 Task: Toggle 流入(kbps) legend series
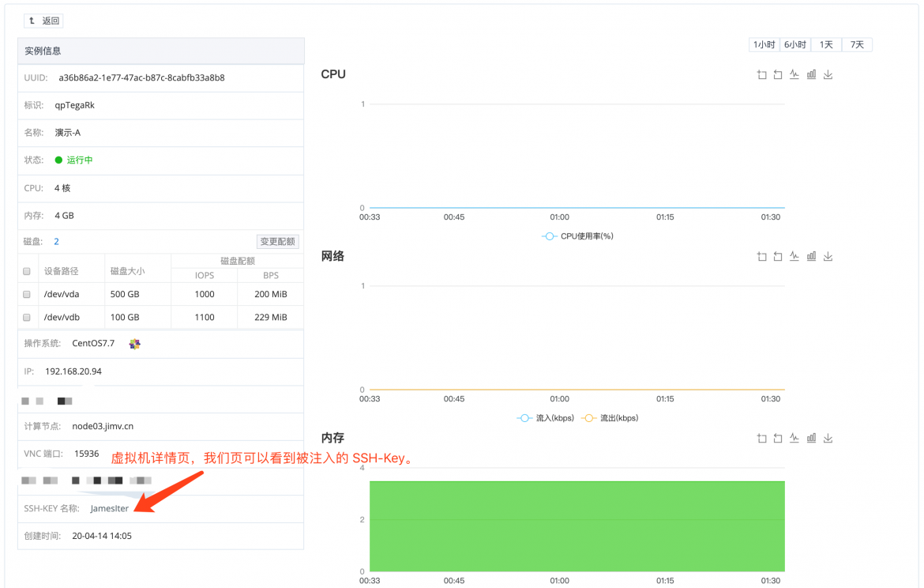point(545,418)
